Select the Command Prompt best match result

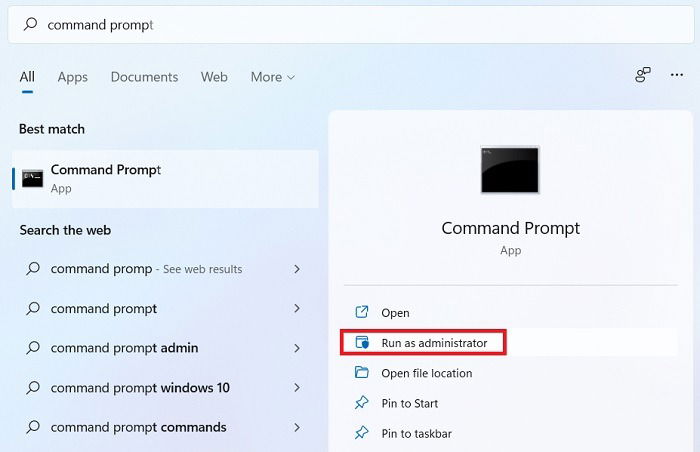pos(165,179)
